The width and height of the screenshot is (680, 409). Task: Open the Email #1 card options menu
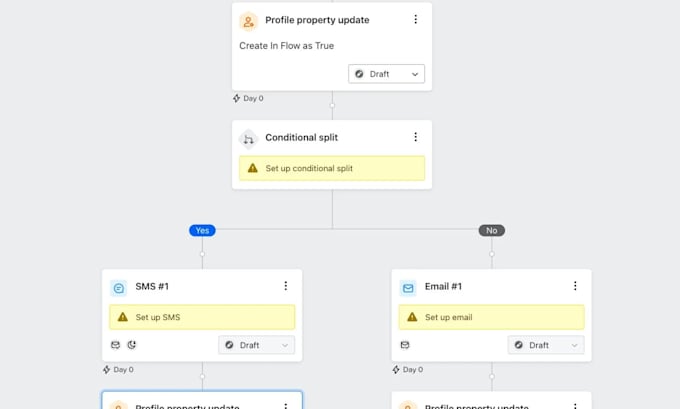575,286
